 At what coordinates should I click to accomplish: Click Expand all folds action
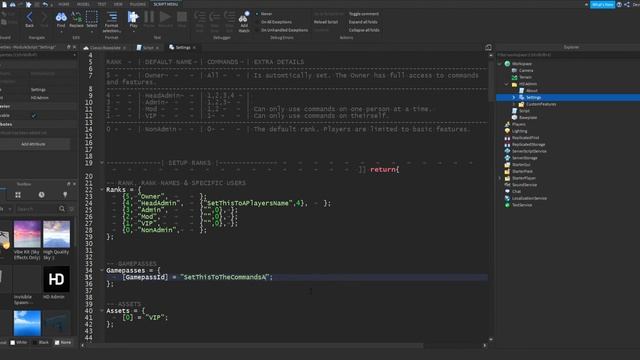363,22
